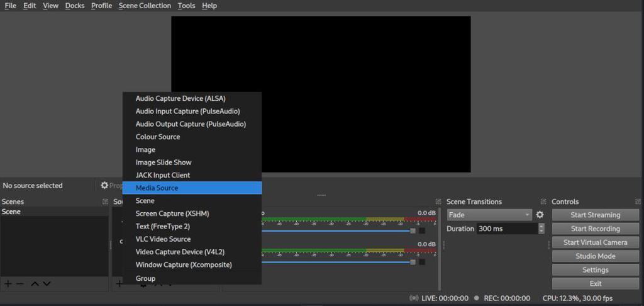This screenshot has height=306, width=644.
Task: Mute the upper audio mixer channel
Action: (422, 230)
